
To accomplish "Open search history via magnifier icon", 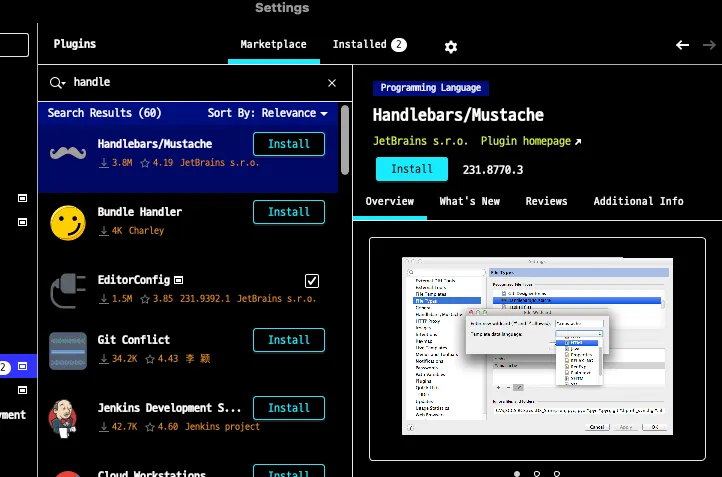I will (x=57, y=83).
